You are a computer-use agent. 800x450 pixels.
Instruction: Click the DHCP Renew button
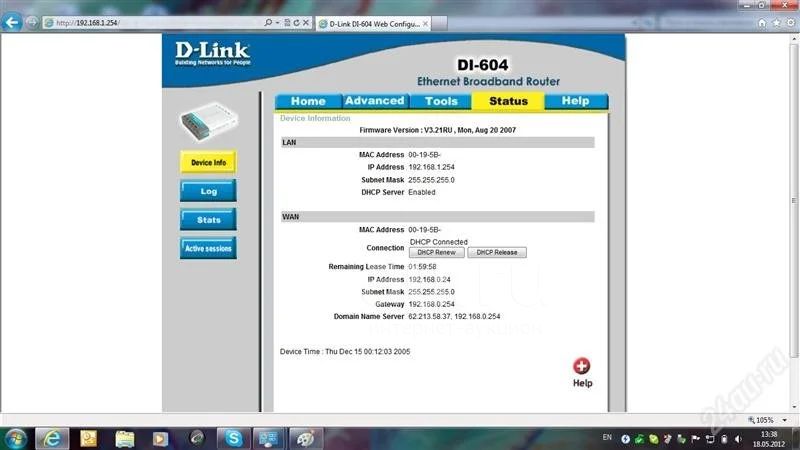(x=436, y=253)
